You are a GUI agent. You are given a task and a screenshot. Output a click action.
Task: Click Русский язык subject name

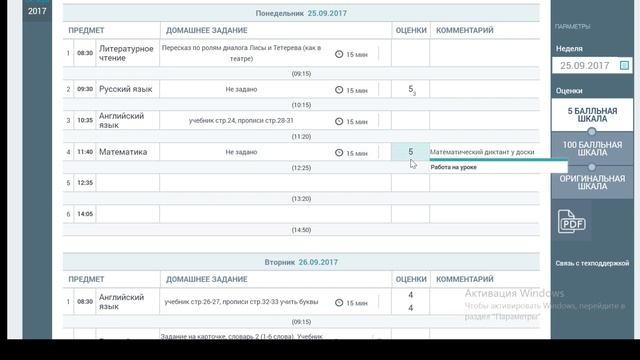(126, 89)
